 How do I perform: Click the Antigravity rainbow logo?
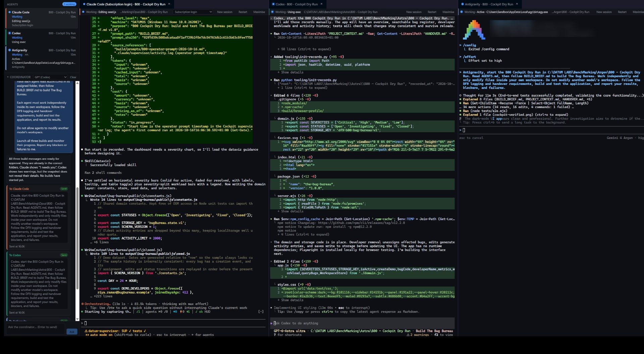pos(474,30)
